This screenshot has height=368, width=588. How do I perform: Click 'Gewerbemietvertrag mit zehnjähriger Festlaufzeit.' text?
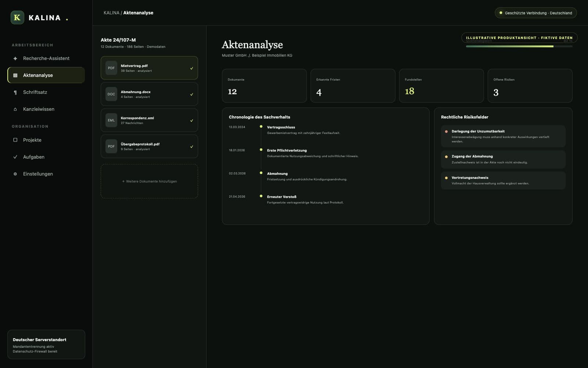pos(304,133)
